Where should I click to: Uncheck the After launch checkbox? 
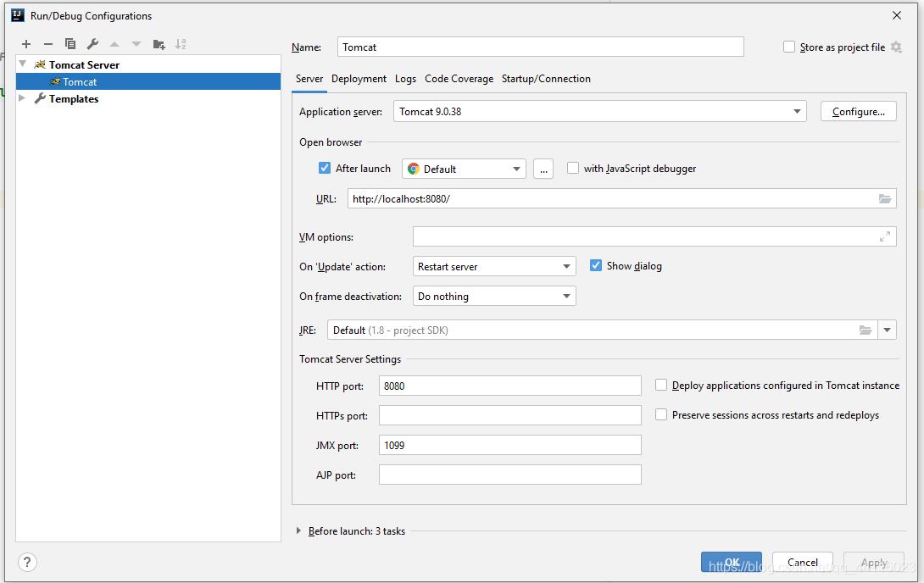(325, 168)
